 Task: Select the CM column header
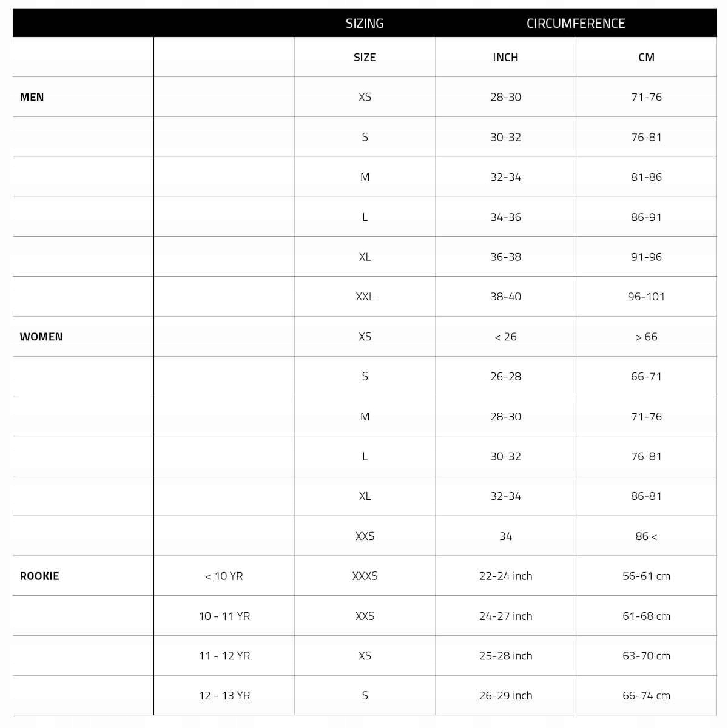tap(646, 58)
